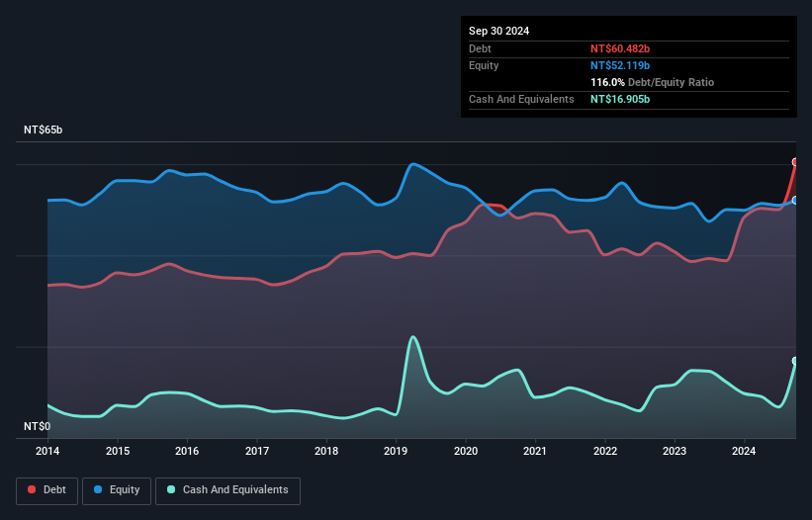
Task: Click the NT$65b y-axis label
Action: (x=43, y=130)
